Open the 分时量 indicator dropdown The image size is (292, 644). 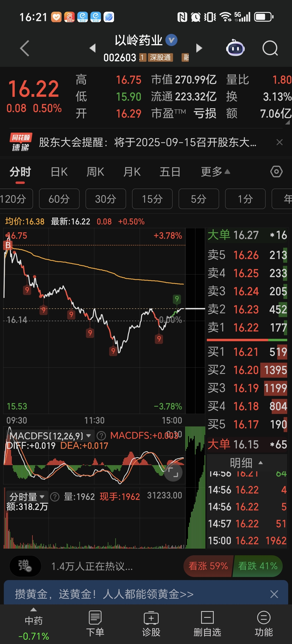pyautogui.click(x=27, y=497)
